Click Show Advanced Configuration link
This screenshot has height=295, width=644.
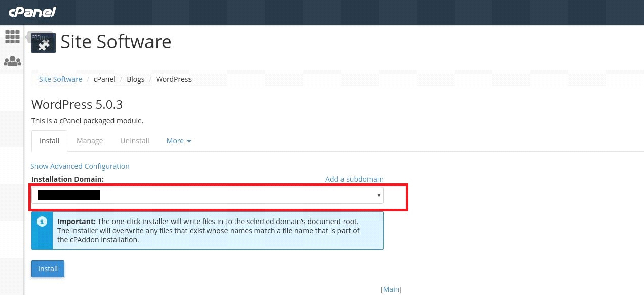tap(80, 166)
